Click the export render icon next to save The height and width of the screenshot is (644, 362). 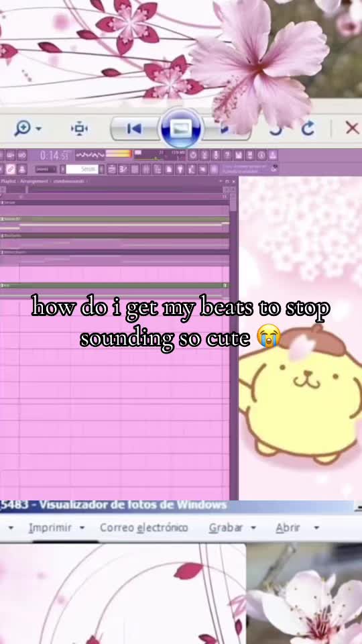pyautogui.click(x=250, y=155)
